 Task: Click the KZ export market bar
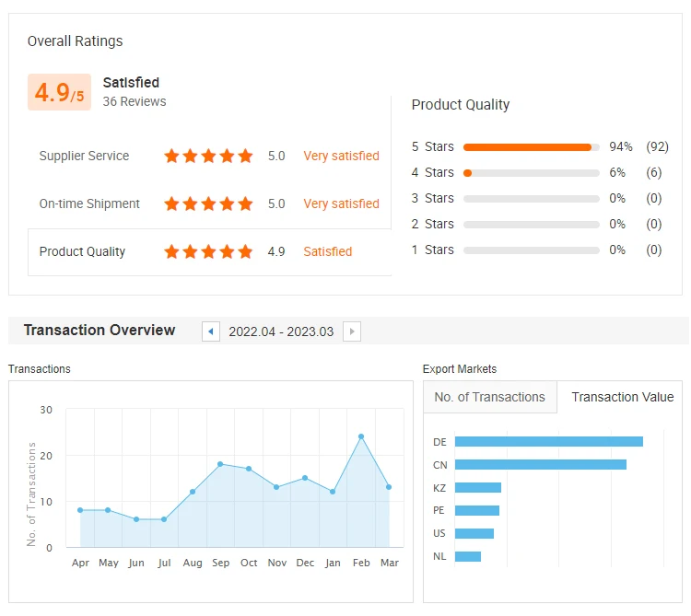[x=477, y=488]
